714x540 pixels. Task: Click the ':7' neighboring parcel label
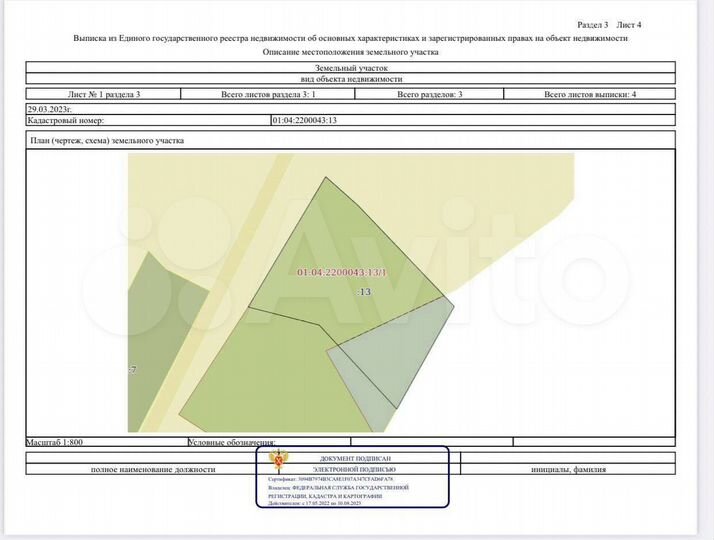[x=132, y=370]
